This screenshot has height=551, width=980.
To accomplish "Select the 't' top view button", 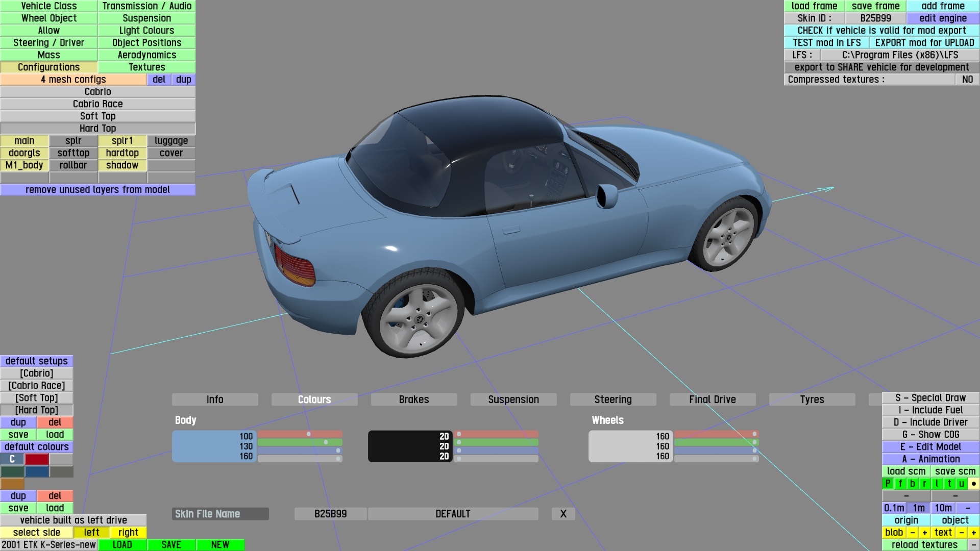I will tap(949, 483).
